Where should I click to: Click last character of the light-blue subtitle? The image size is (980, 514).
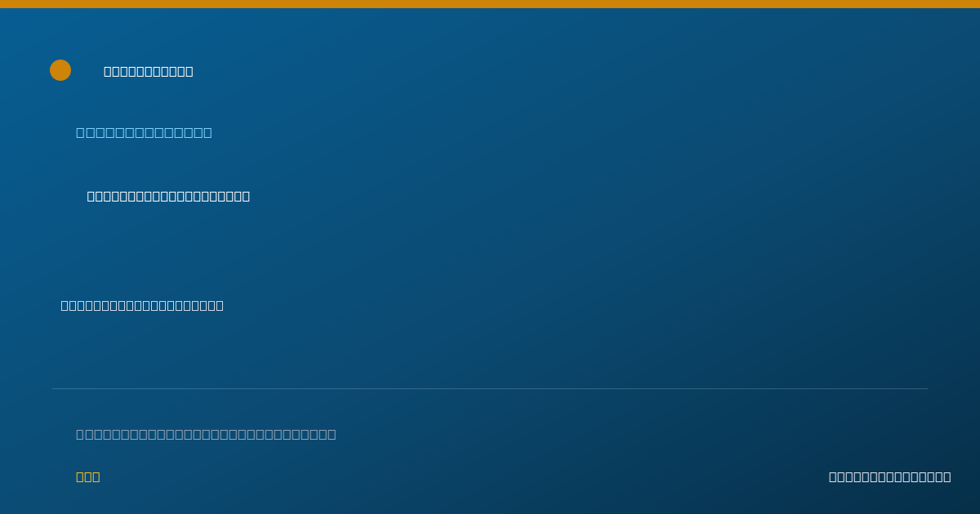[x=207, y=133]
